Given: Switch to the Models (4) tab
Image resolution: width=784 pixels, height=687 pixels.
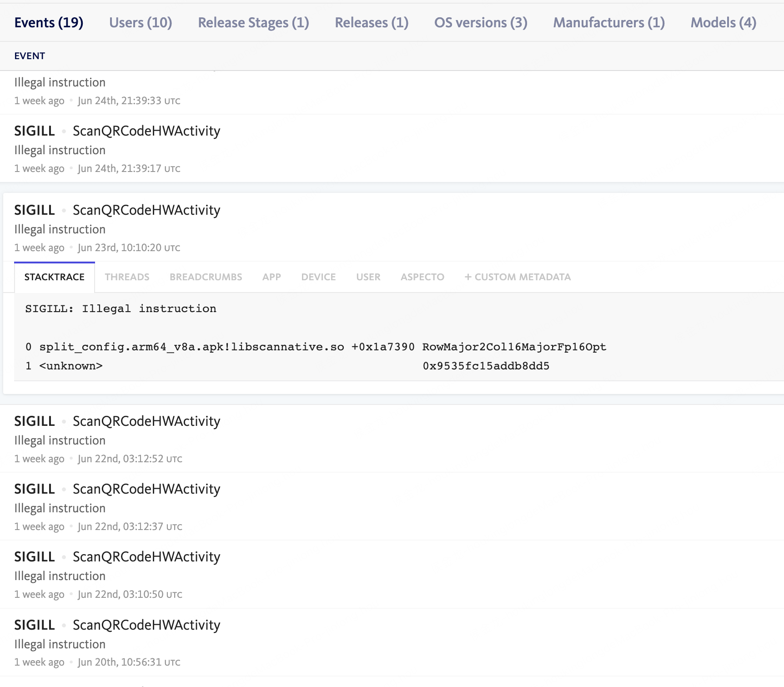Looking at the screenshot, I should [x=724, y=22].
